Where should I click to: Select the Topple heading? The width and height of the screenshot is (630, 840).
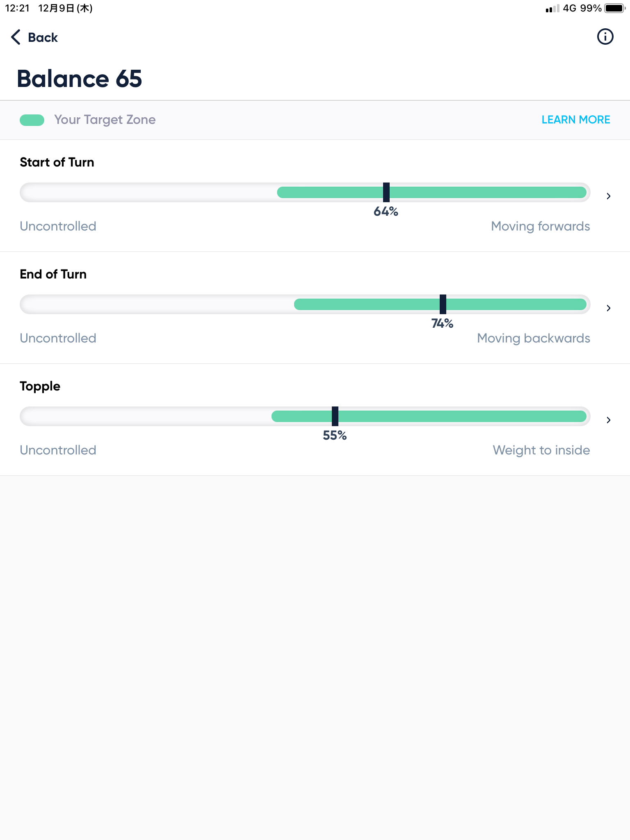tap(40, 386)
